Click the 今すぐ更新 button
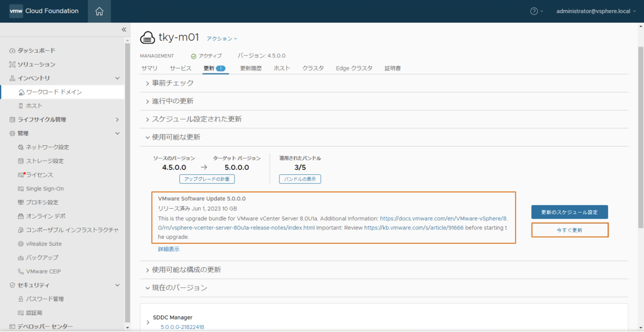Screen dimensions: 644x332 (569, 230)
